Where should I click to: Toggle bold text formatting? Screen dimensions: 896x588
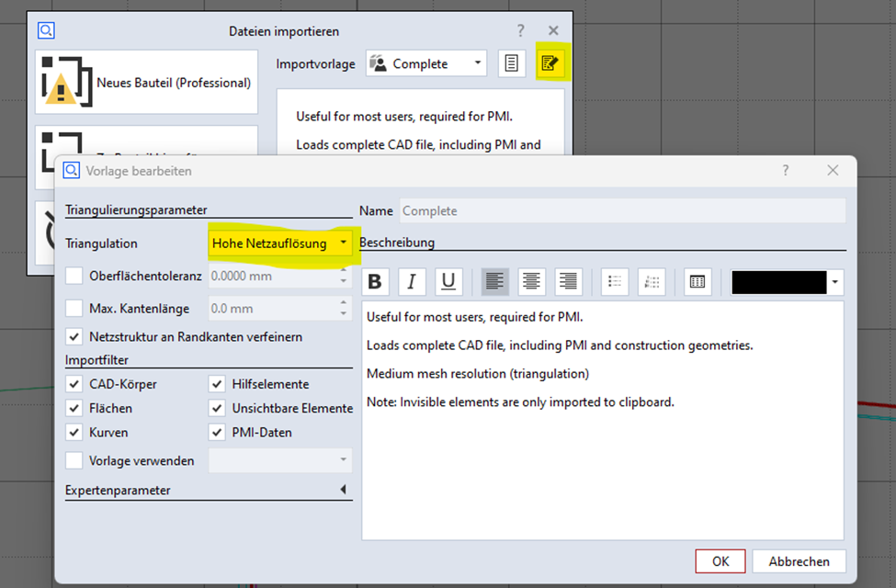[375, 282]
